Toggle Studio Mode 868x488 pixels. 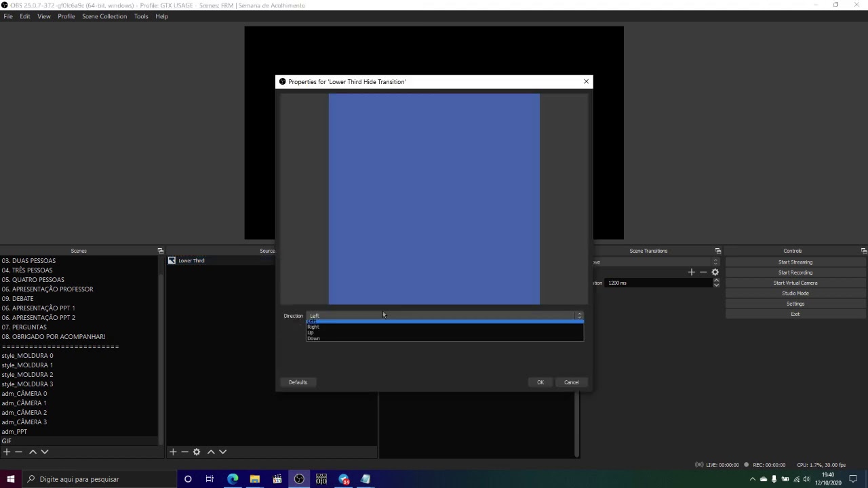(x=795, y=293)
